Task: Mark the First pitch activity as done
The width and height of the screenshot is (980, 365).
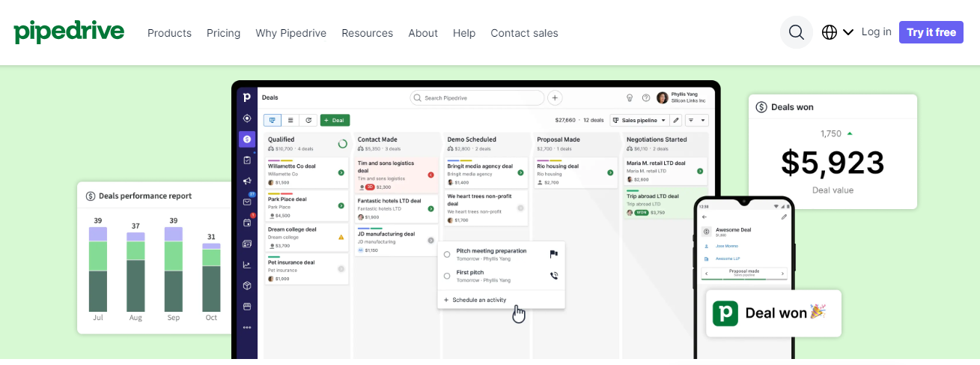Action: [x=447, y=276]
